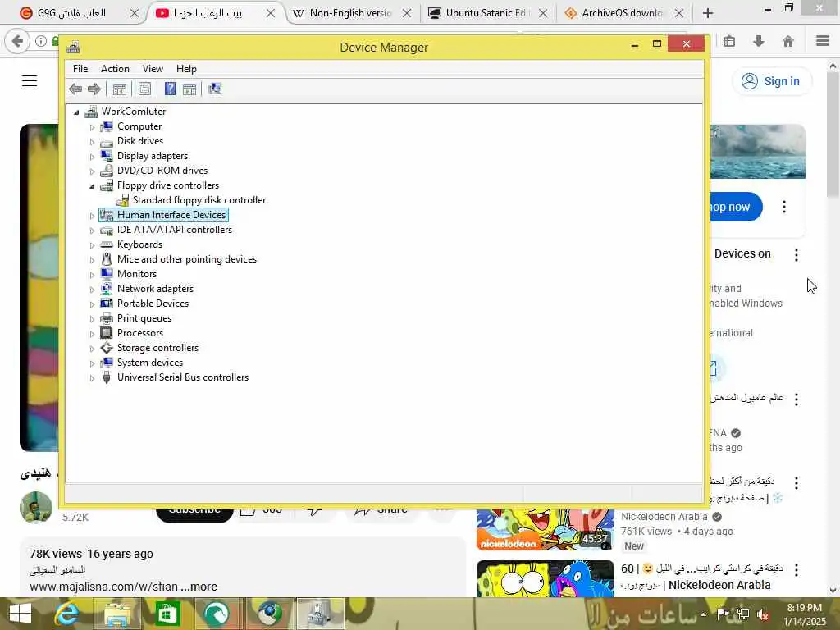This screenshot has width=840, height=630.
Task: Click the Action Pane toolbar icon next to Help
Action: 189,89
